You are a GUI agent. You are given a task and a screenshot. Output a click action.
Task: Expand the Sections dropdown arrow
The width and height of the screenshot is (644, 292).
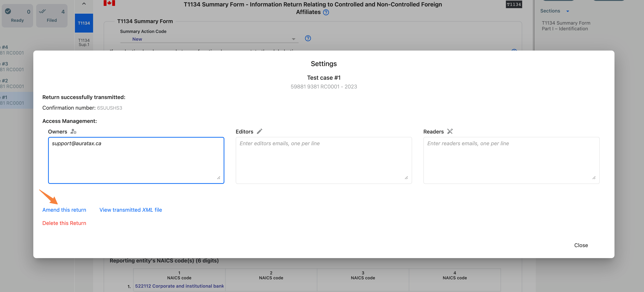tap(568, 11)
